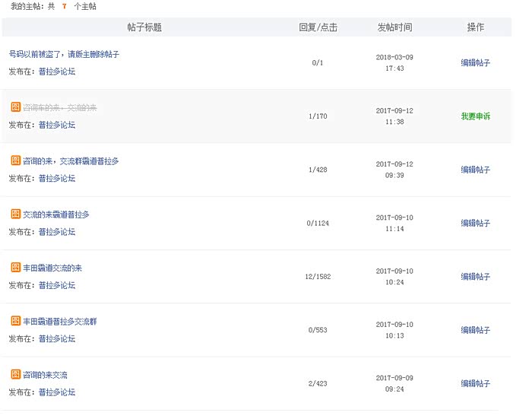Click the image icon beside 交流的来霸道普拉多
Screen dimensions: 532x416
tap(15, 214)
